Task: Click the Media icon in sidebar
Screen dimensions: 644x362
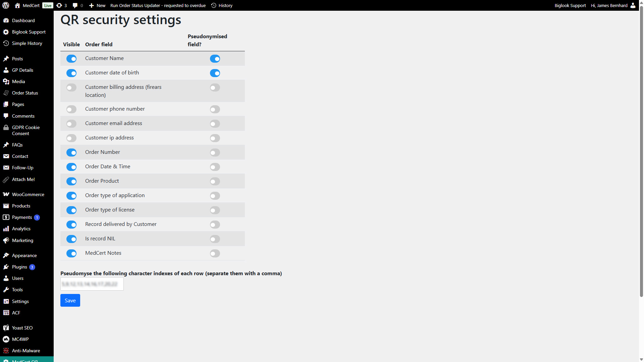Action: pos(6,81)
